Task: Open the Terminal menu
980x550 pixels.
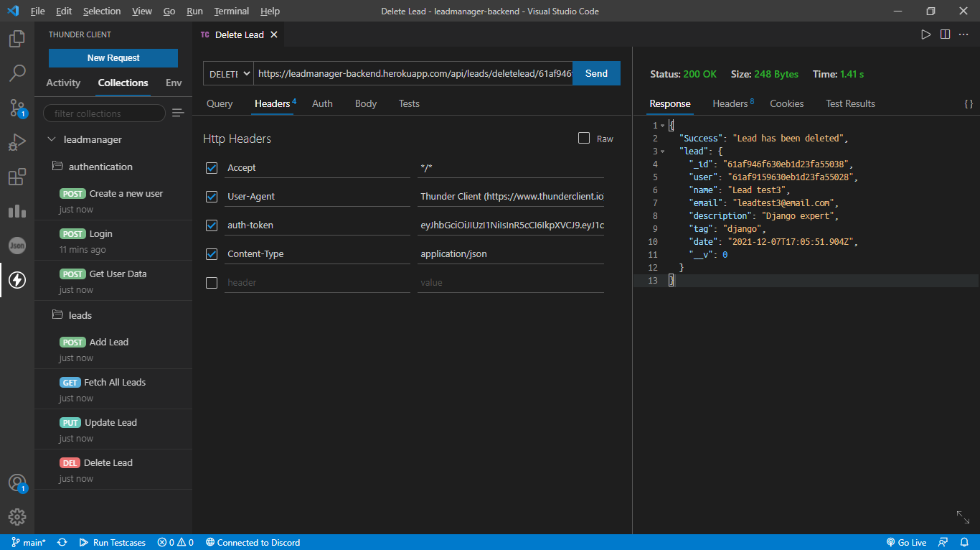Action: pos(232,11)
